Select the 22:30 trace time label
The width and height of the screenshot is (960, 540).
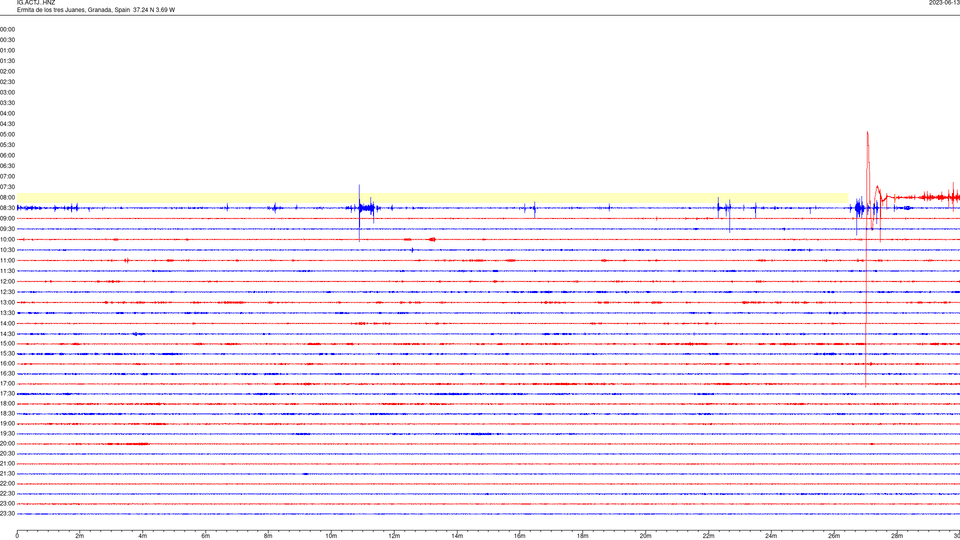click(7, 493)
